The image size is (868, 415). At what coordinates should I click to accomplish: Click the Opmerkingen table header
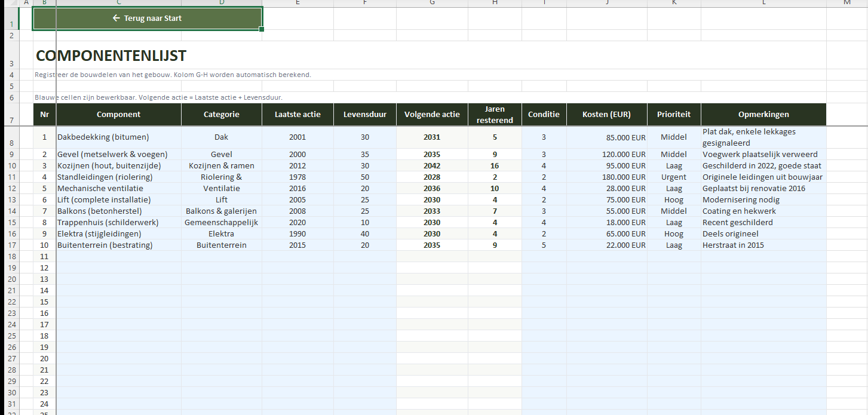pyautogui.click(x=763, y=115)
